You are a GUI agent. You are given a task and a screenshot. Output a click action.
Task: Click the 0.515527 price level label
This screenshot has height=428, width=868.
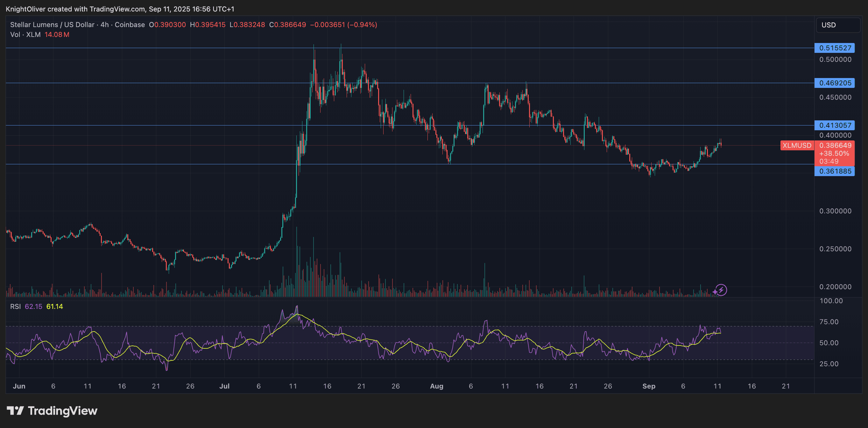[x=835, y=48]
